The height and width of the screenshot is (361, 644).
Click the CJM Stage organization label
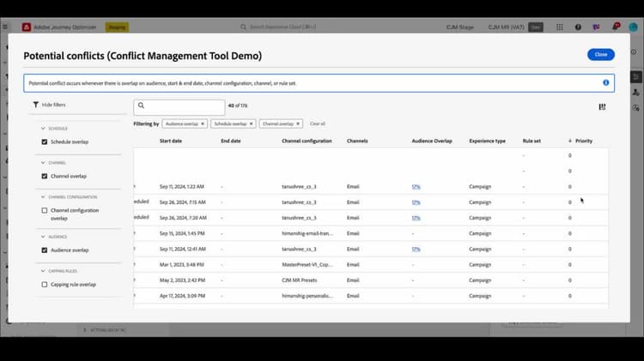tap(460, 27)
